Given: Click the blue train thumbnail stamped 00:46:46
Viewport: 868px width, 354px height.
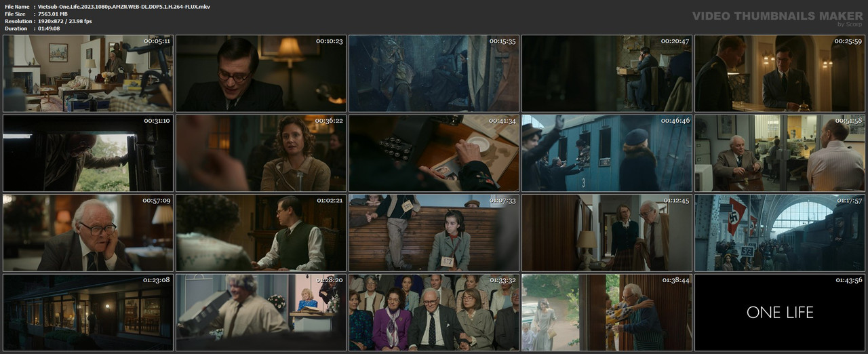Looking at the screenshot, I should point(607,153).
